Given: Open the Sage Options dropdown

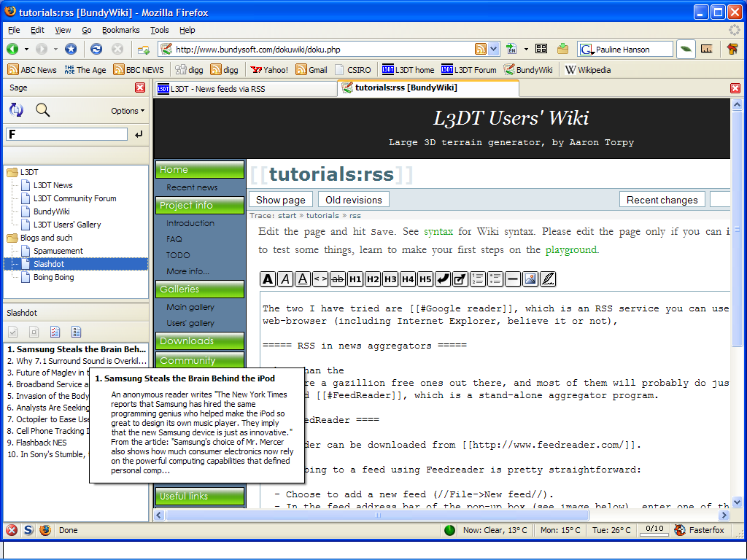Looking at the screenshot, I should (x=128, y=111).
